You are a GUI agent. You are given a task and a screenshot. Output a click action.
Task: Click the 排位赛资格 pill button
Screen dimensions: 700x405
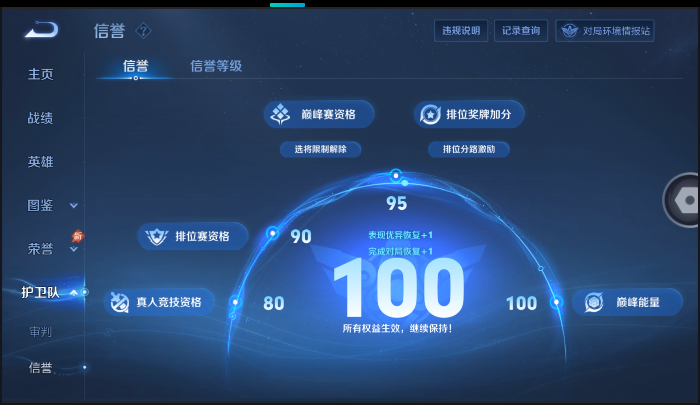[x=193, y=236]
